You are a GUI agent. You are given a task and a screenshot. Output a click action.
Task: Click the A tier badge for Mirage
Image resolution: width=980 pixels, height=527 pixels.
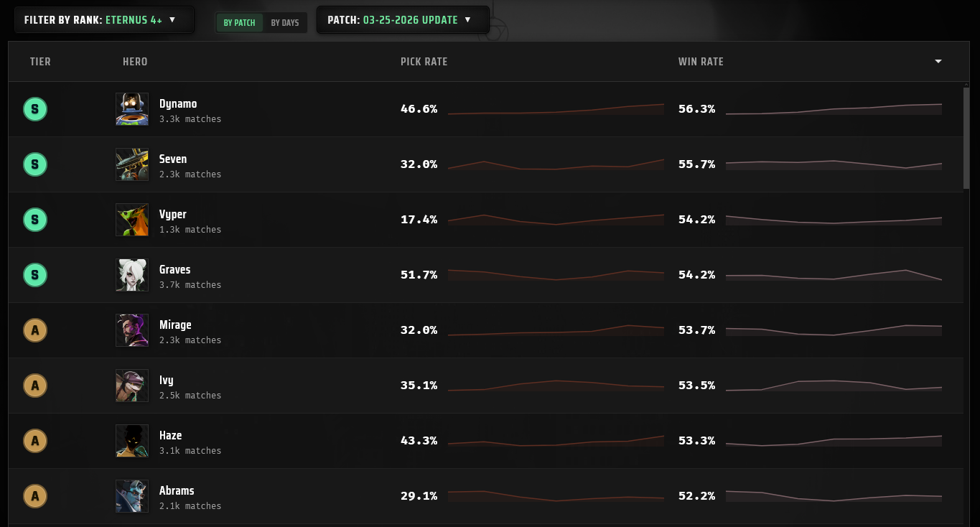[x=35, y=330]
